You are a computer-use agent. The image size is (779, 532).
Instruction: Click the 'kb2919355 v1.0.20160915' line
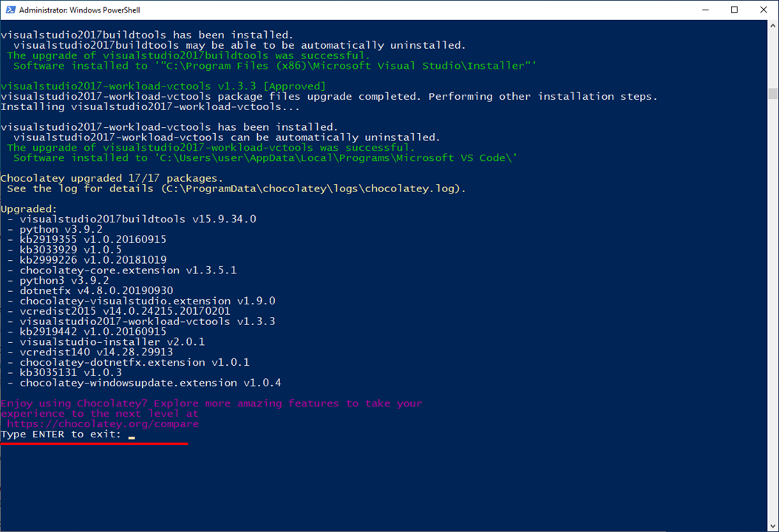pos(93,239)
